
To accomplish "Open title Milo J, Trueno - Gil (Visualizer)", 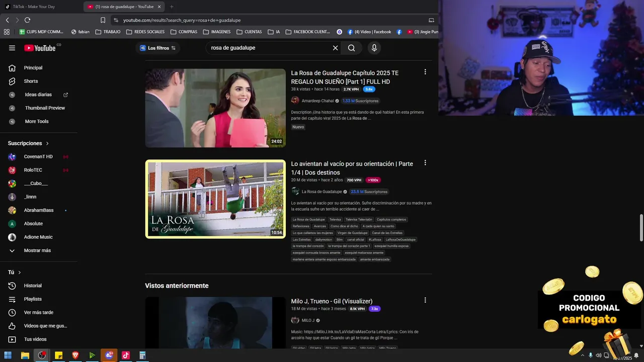I will [x=332, y=301].
